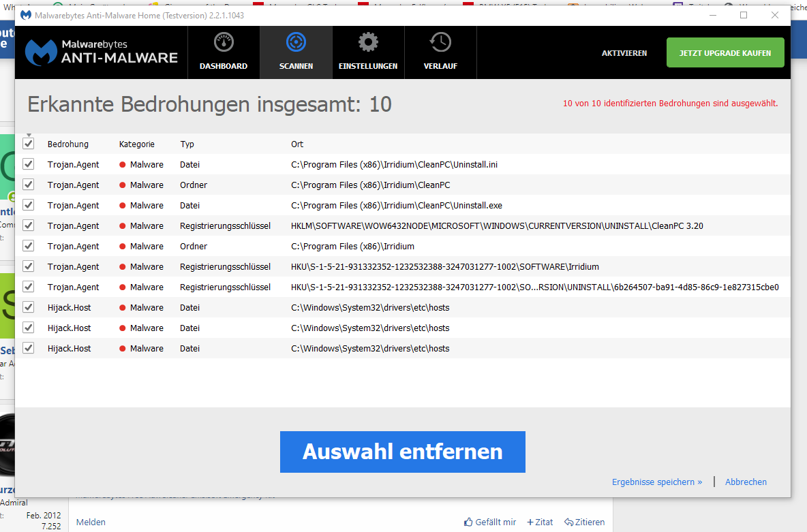Click the Malwarebytes title bar icon
This screenshot has width=807, height=532.
[x=25, y=16]
